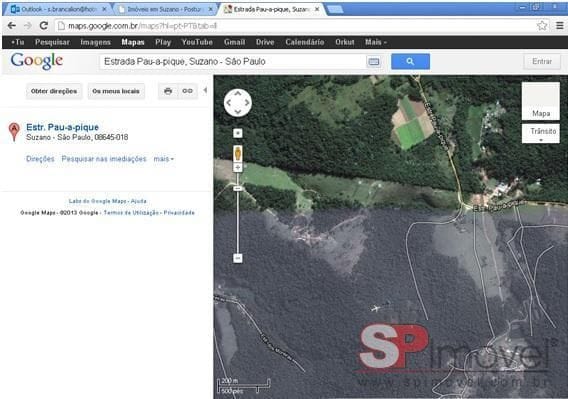Print the map using the printer icon
The height and width of the screenshot is (399, 568).
(x=168, y=91)
